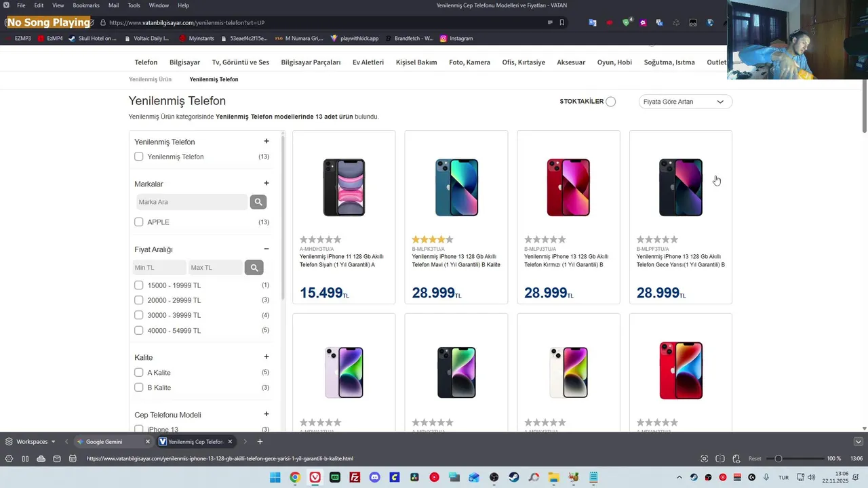The height and width of the screenshot is (488, 868).
Task: Check the APPLE brand checkbox
Action: [139, 222]
